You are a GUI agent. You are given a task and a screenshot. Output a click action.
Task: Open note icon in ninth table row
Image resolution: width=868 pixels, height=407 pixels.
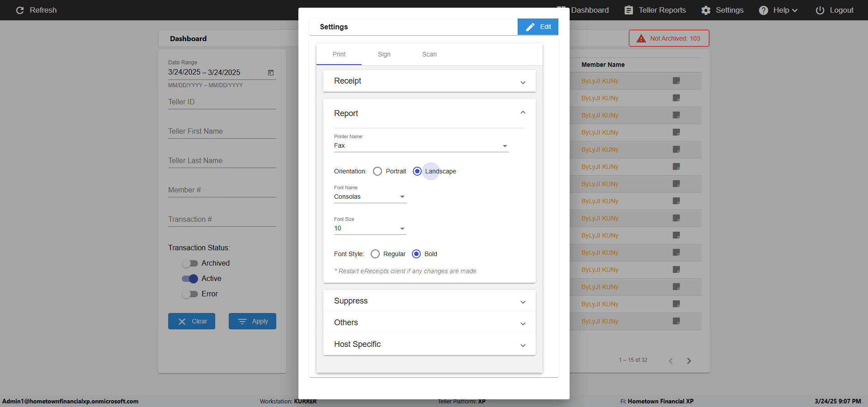[x=676, y=218]
